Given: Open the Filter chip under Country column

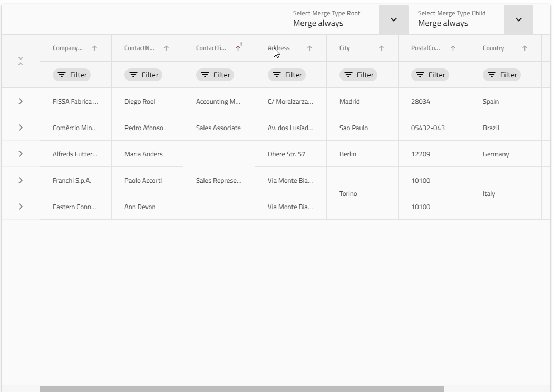Looking at the screenshot, I should click(502, 75).
